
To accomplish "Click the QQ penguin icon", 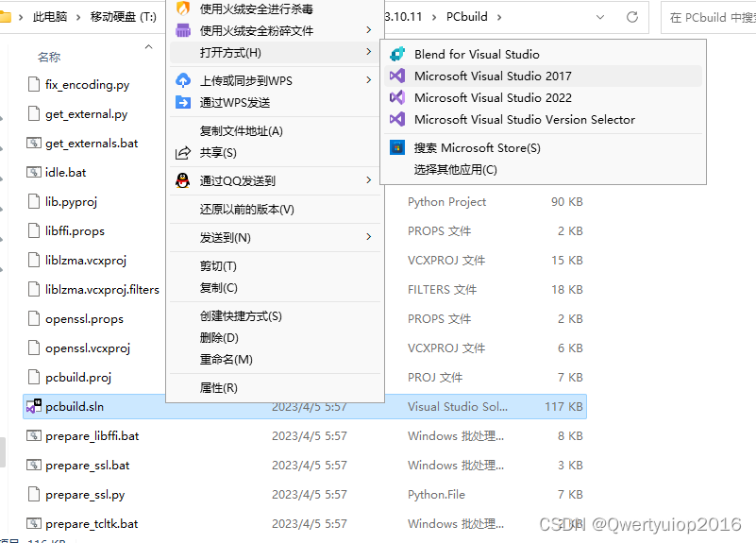I will pos(183,180).
